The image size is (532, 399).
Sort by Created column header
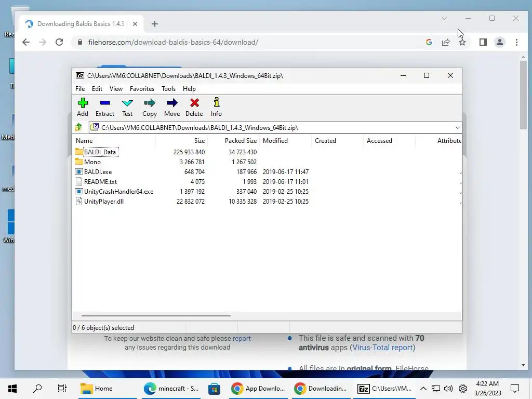[x=337, y=140]
